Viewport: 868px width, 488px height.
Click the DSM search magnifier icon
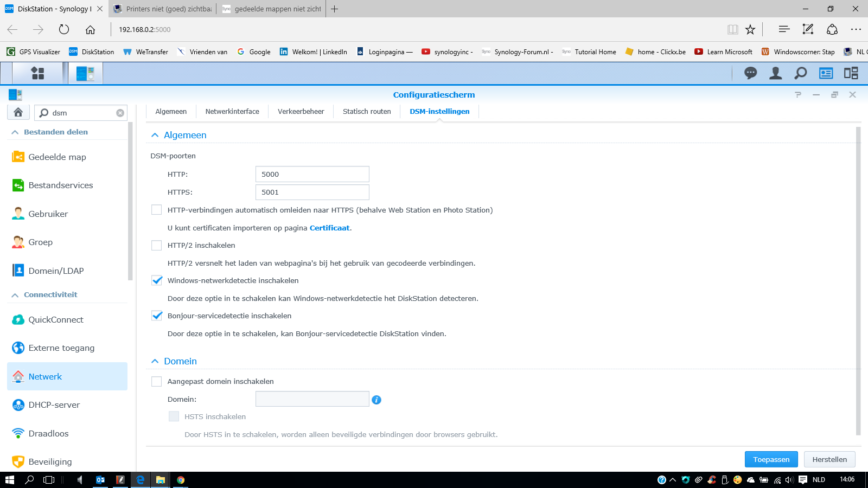point(800,73)
